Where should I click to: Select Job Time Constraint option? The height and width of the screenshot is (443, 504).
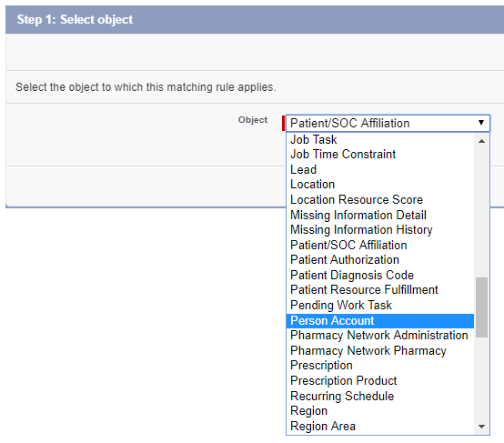pyautogui.click(x=380, y=155)
